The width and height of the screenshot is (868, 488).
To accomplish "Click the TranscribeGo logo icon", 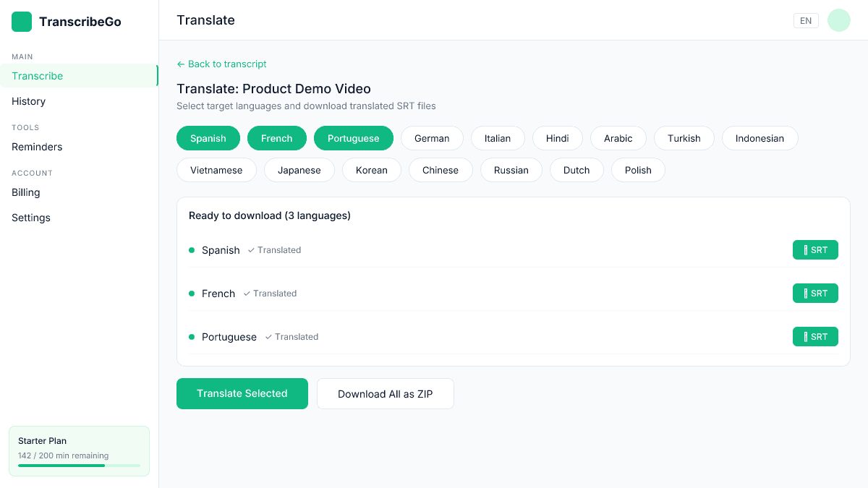I will tap(21, 22).
